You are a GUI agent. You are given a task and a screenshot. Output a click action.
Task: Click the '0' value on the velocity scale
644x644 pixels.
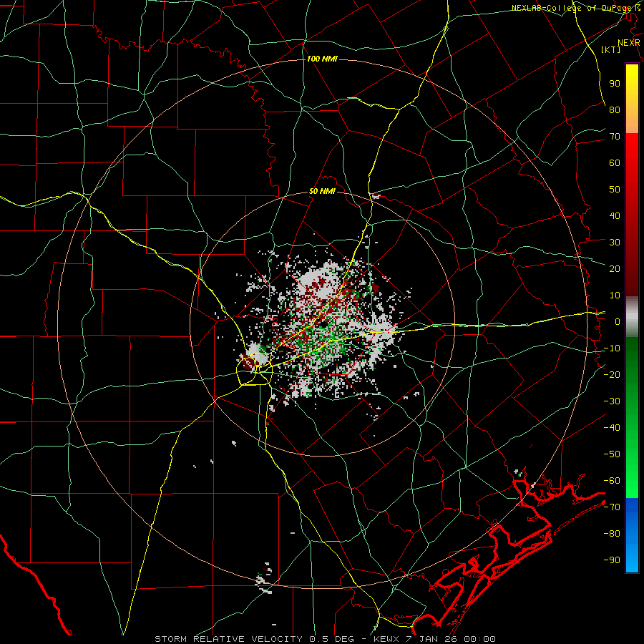coord(618,322)
